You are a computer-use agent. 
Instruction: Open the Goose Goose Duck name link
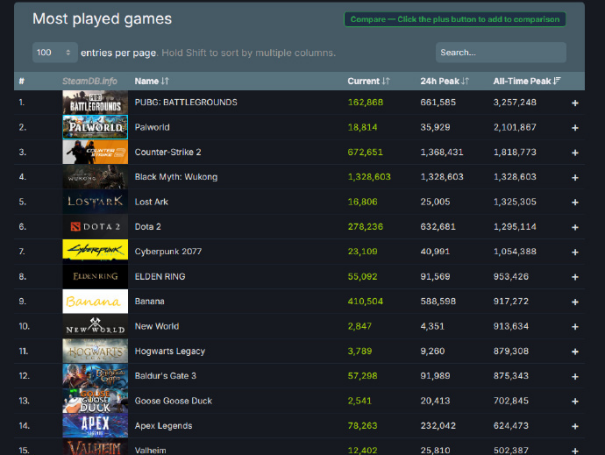coord(173,401)
